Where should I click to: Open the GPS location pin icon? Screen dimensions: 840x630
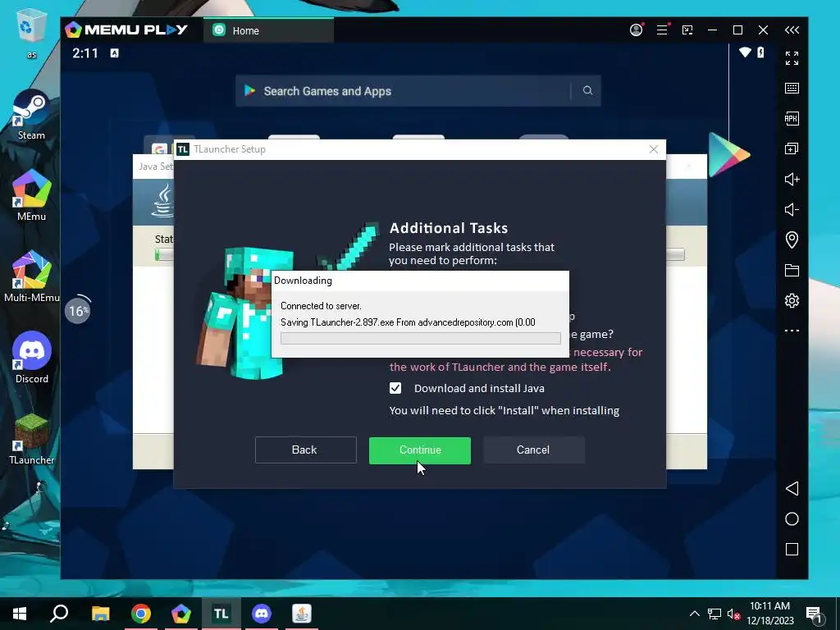pyautogui.click(x=792, y=240)
